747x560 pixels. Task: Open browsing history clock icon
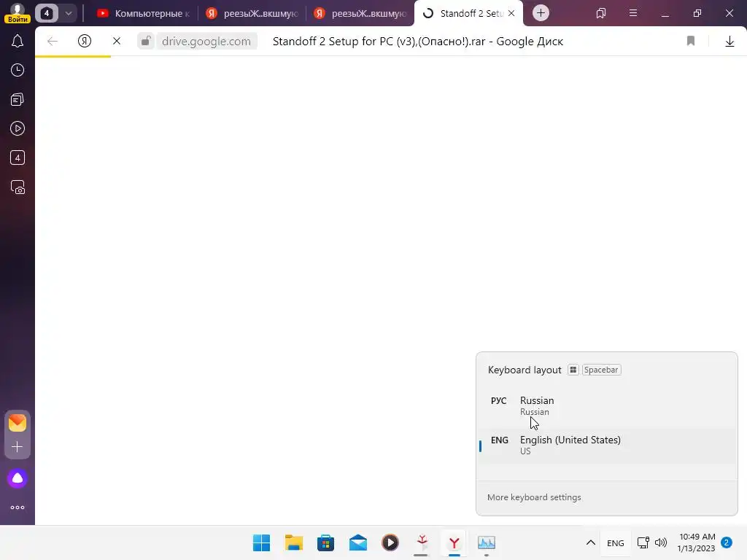(18, 70)
